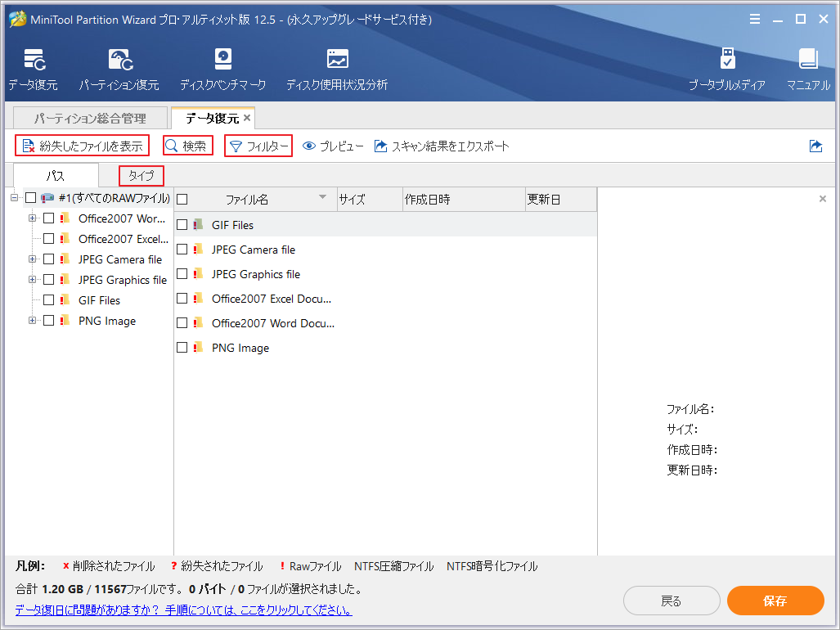Image resolution: width=840 pixels, height=630 pixels.
Task: Check GIF Files row in file list
Action: [x=182, y=224]
